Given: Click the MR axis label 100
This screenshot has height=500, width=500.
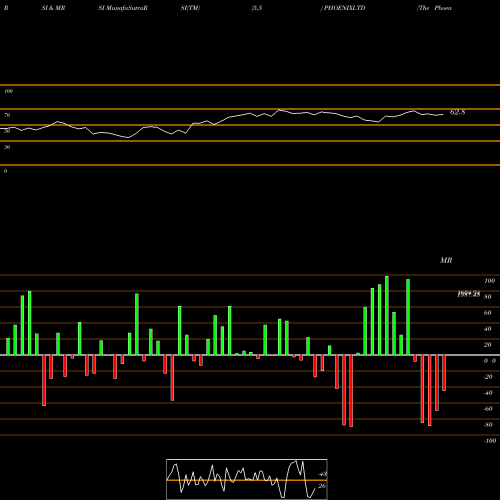Looking at the screenshot, I should tap(489, 281).
